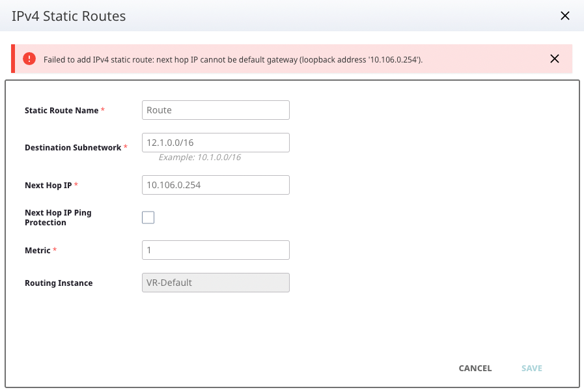Click the VR-Default Routing Instance field
This screenshot has width=584, height=392.
coord(216,283)
